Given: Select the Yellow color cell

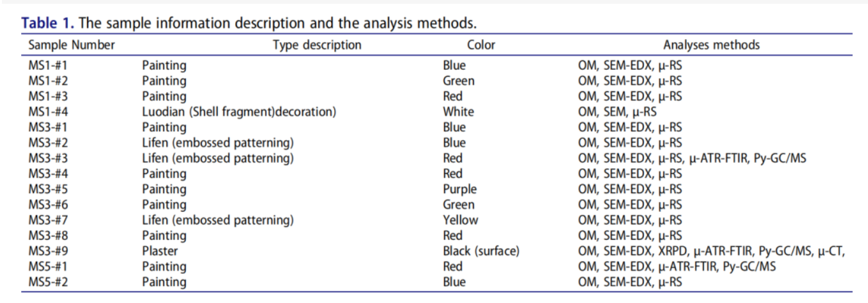Looking at the screenshot, I should pos(460,220).
